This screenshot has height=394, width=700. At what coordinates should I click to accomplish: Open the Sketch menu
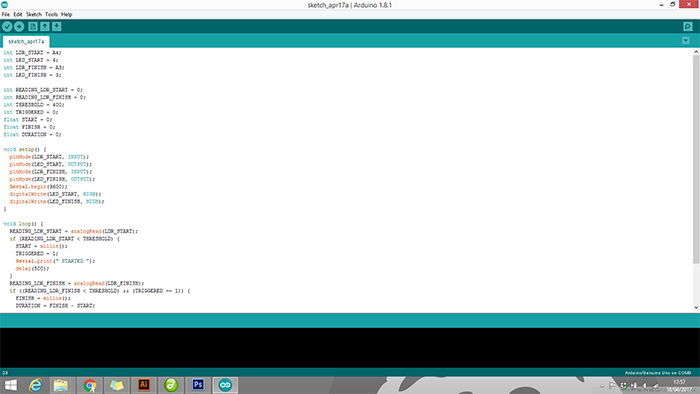point(33,14)
